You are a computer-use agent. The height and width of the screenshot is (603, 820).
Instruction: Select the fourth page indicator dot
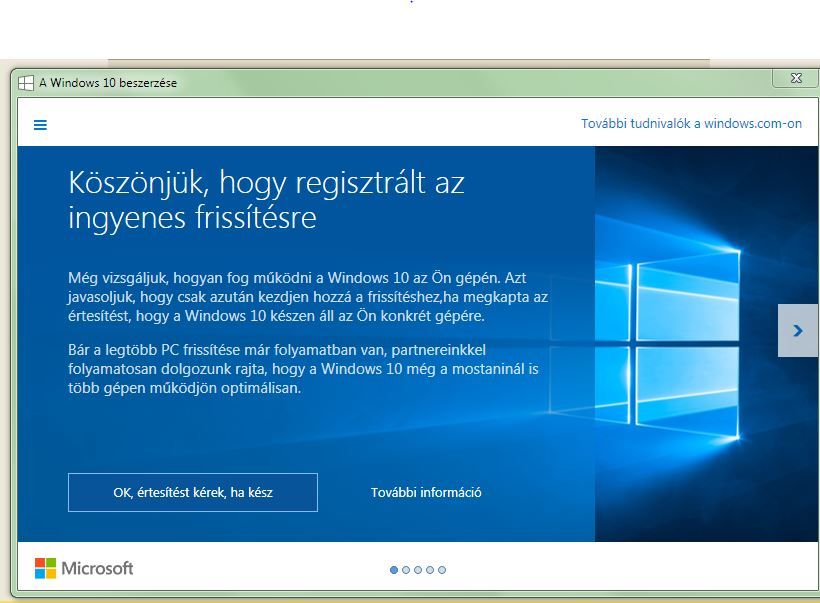pyautogui.click(x=430, y=570)
